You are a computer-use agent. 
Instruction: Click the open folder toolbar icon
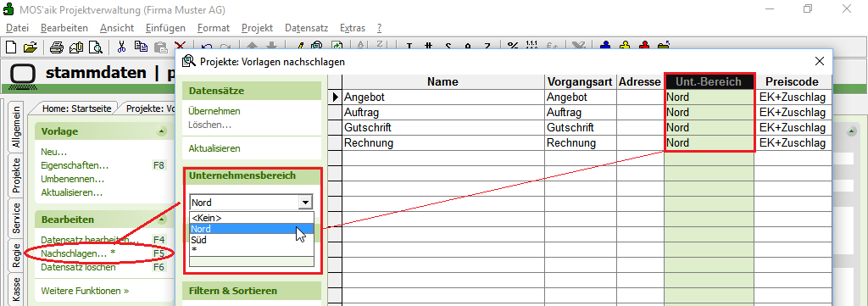(30, 47)
